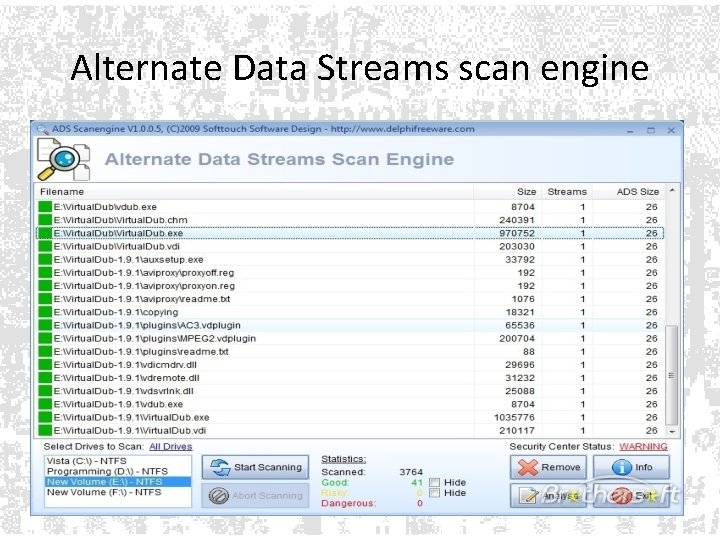
Task: Click green square beside auxsetup.exe
Action: coord(45,259)
